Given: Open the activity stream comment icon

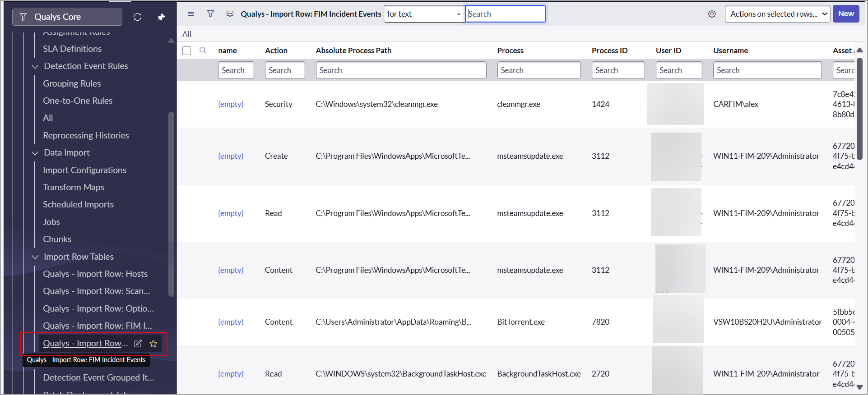Looking at the screenshot, I should [230, 14].
